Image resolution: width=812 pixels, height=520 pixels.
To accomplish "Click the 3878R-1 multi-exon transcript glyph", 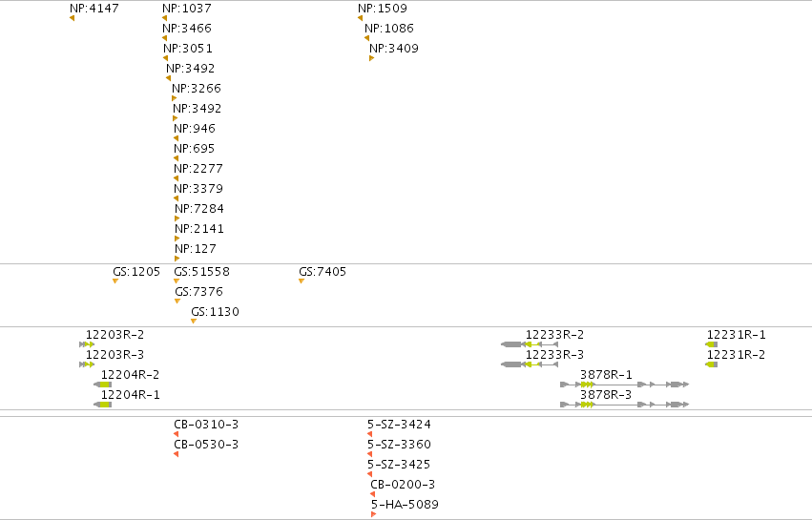I will (x=625, y=385).
